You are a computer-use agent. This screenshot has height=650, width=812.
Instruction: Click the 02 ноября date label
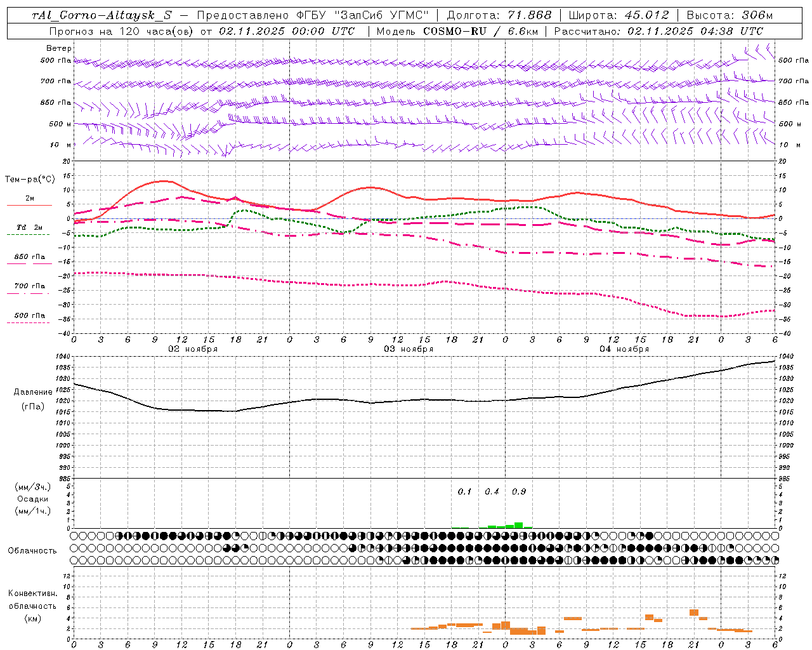[193, 349]
